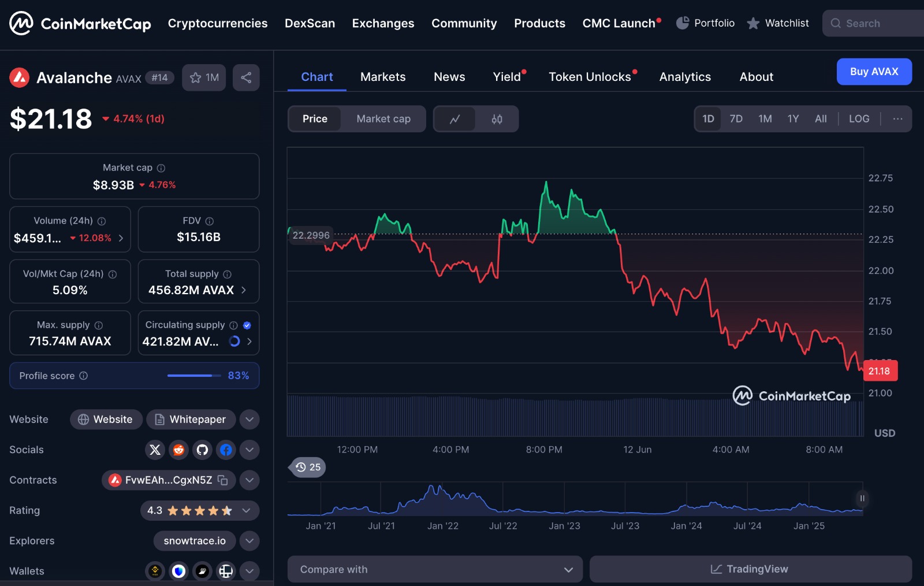Image resolution: width=924 pixels, height=586 pixels.
Task: Expand the Rating details chevron
Action: point(247,510)
